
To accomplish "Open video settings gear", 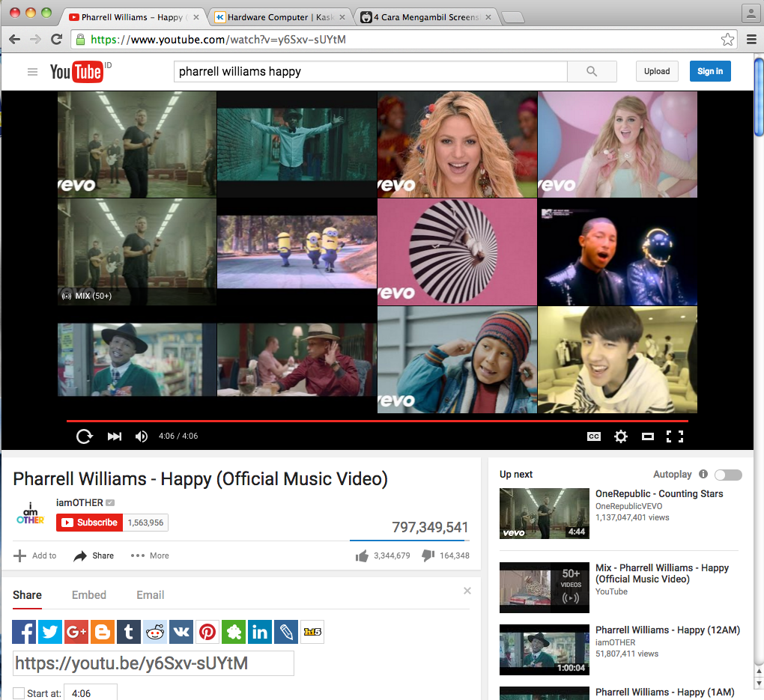I will pyautogui.click(x=621, y=436).
